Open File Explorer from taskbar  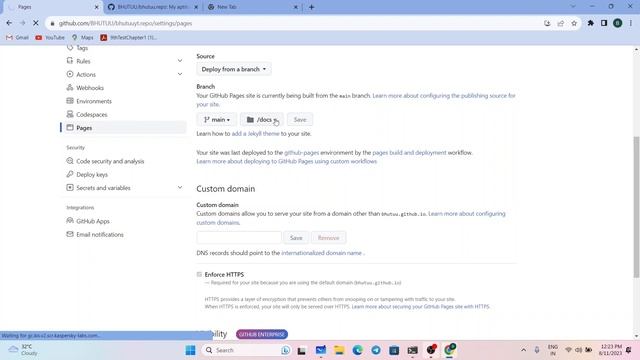coord(339,350)
